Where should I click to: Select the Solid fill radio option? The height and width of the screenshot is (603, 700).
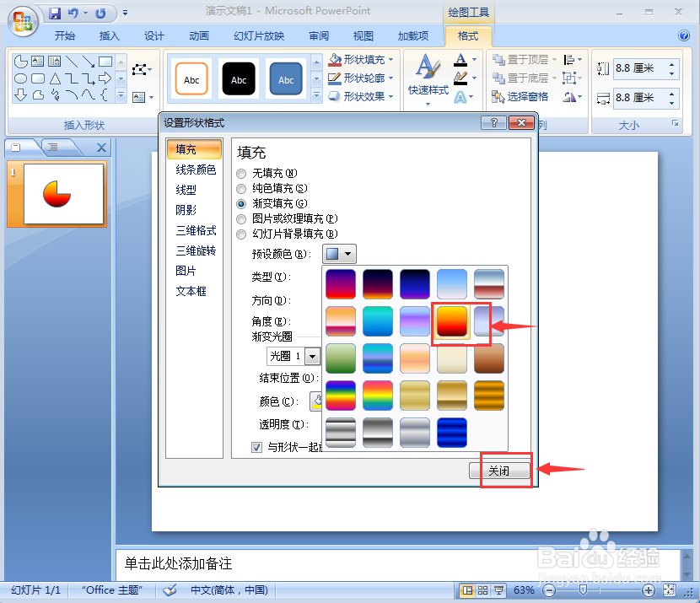click(241, 188)
